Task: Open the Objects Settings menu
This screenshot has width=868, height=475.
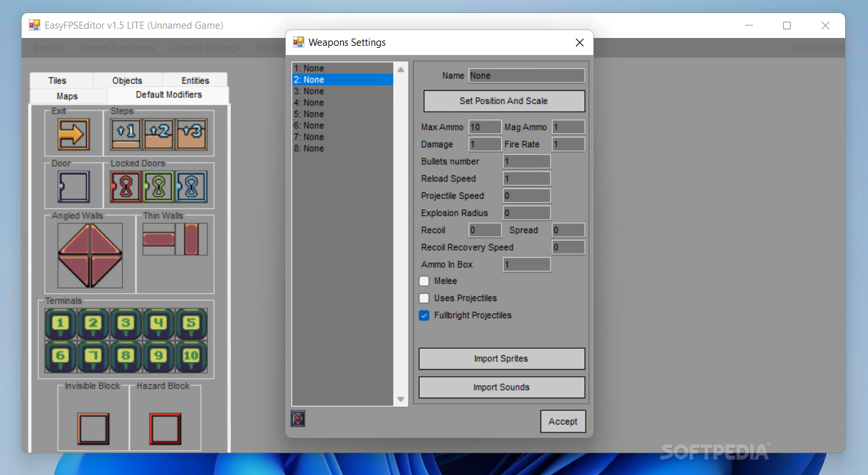Action: pos(205,48)
